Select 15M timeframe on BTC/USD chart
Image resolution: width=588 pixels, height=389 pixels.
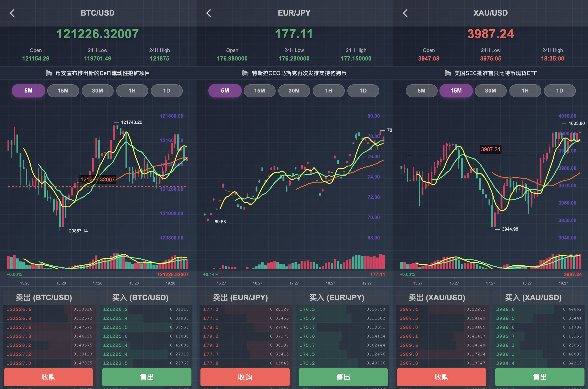[63, 91]
